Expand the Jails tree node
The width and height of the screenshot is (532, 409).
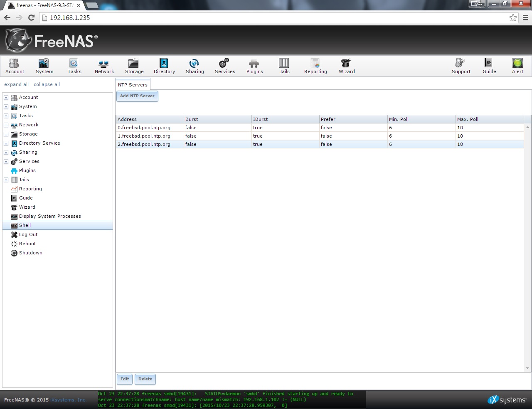point(6,180)
